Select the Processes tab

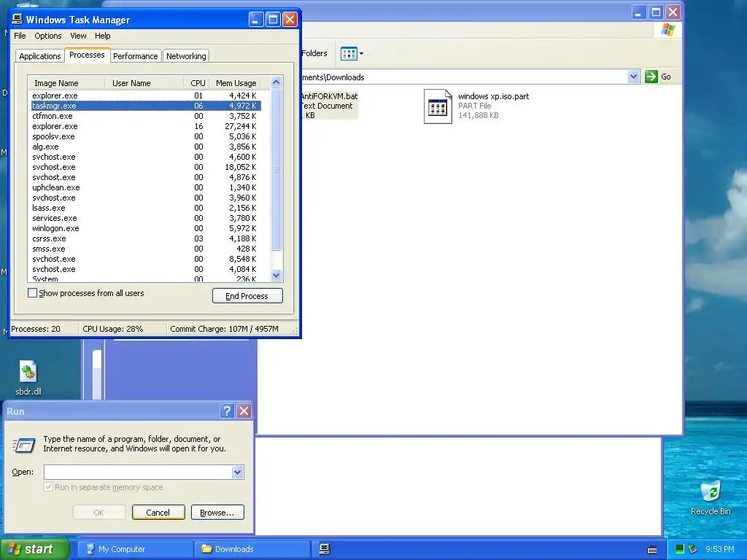tap(87, 55)
